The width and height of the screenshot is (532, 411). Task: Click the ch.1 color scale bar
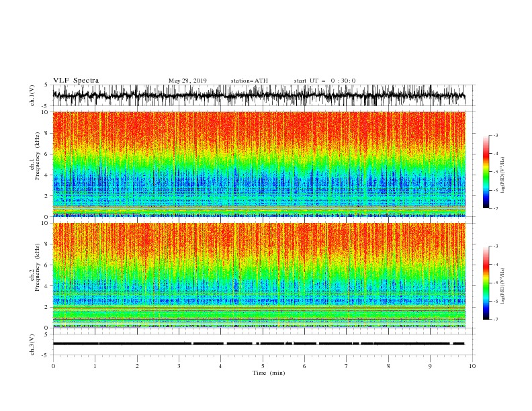(486, 172)
